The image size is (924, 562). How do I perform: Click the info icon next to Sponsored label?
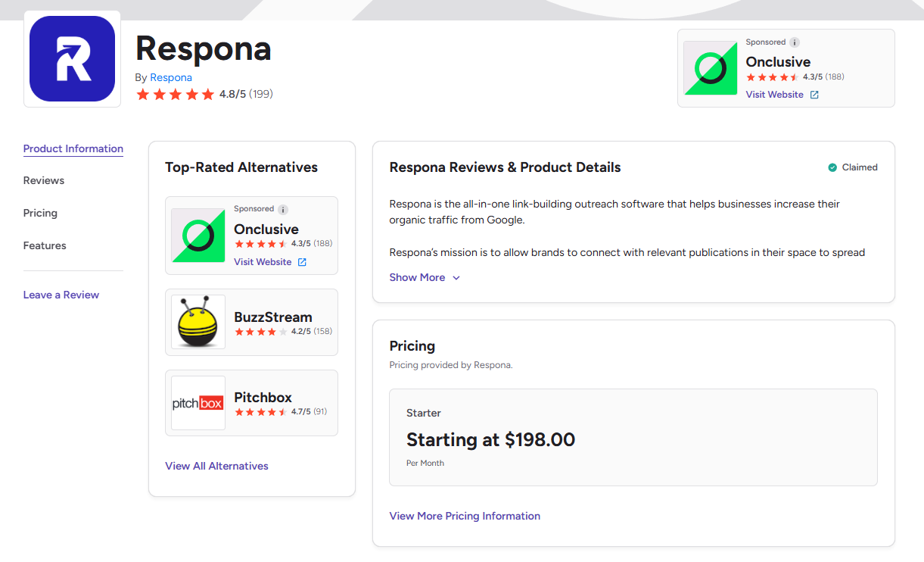[x=795, y=42]
